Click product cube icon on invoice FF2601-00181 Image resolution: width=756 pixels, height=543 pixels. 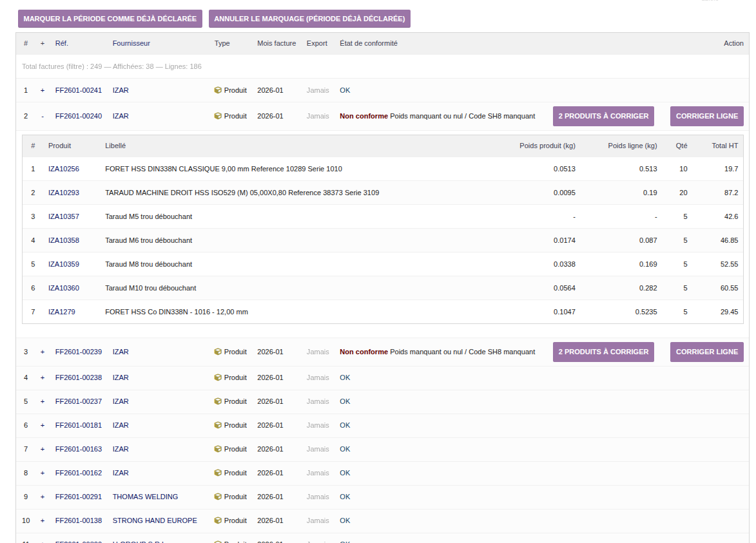(218, 425)
